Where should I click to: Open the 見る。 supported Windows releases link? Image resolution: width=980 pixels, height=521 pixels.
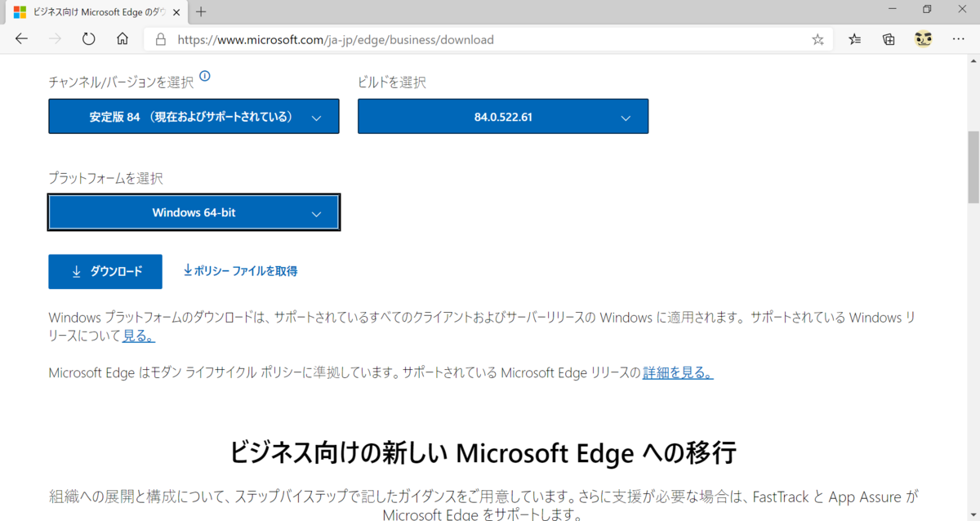coord(139,336)
